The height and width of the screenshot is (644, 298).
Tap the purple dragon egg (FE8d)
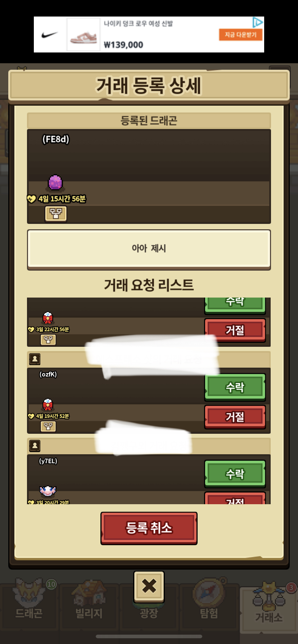[x=55, y=183]
